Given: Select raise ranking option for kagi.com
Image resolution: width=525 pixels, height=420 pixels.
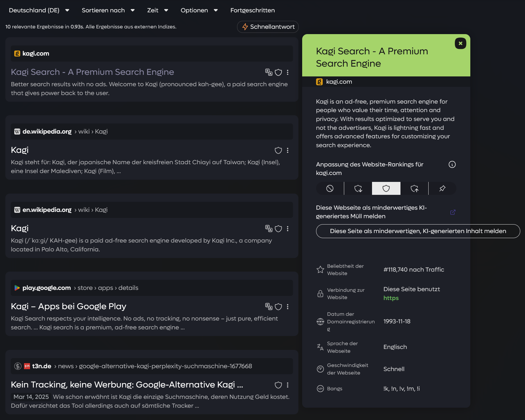Looking at the screenshot, I should (414, 189).
